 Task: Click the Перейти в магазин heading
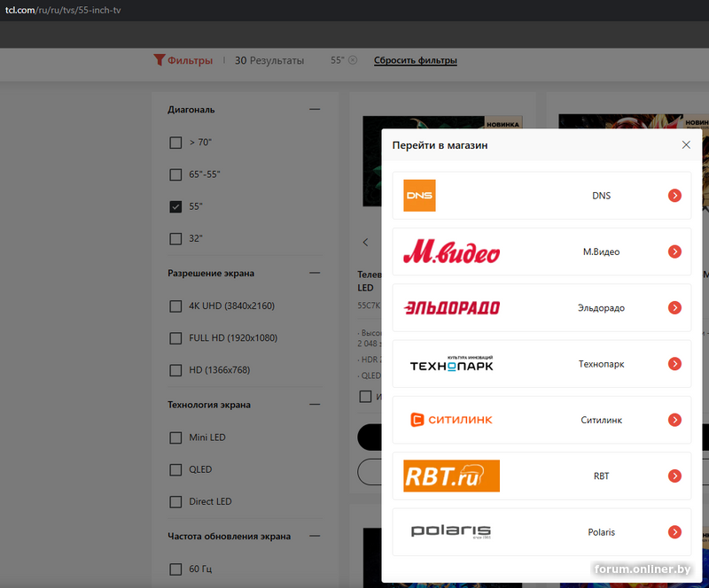(x=440, y=145)
